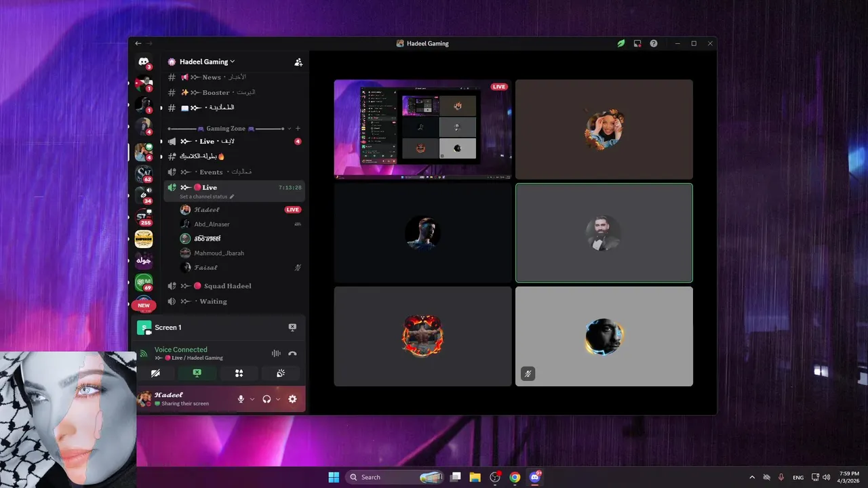Screen dimensions: 868x488
Task: Collapse the Gaming Zone category arrow
Action: pos(290,128)
